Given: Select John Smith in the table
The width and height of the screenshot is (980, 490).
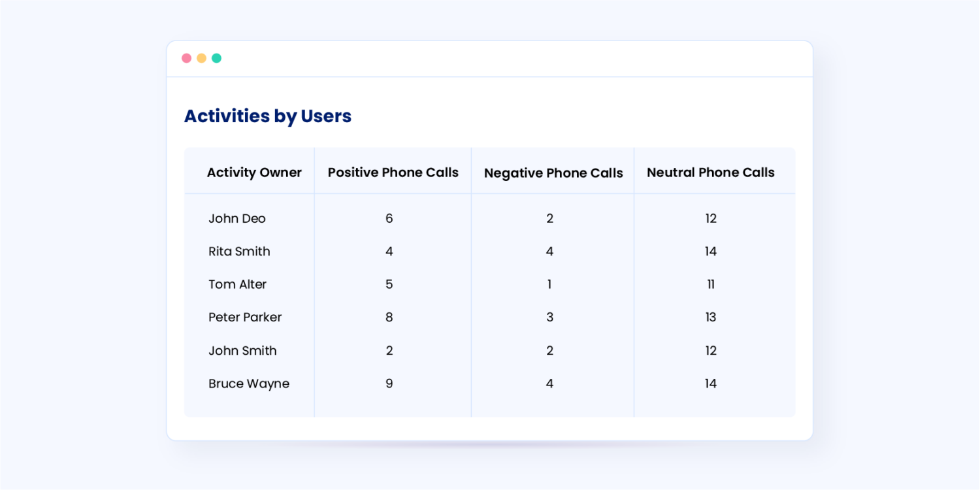Looking at the screenshot, I should [x=242, y=351].
